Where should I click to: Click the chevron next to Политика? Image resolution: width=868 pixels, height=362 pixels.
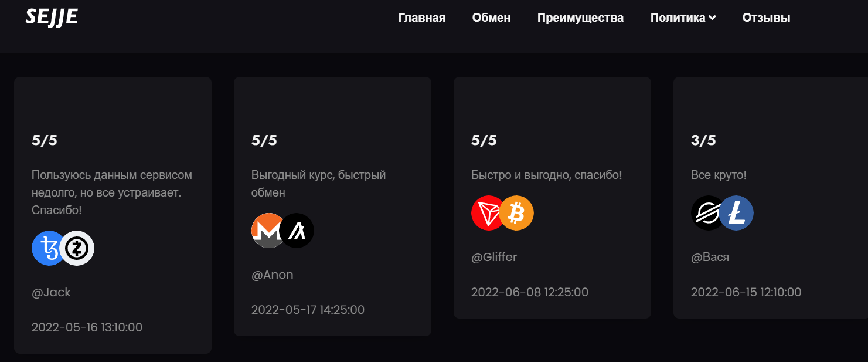(x=712, y=18)
